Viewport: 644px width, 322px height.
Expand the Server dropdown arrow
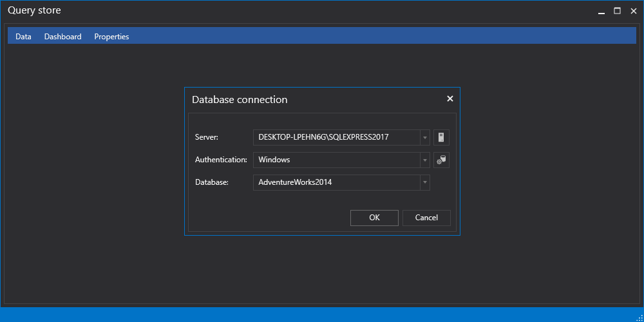tap(424, 138)
